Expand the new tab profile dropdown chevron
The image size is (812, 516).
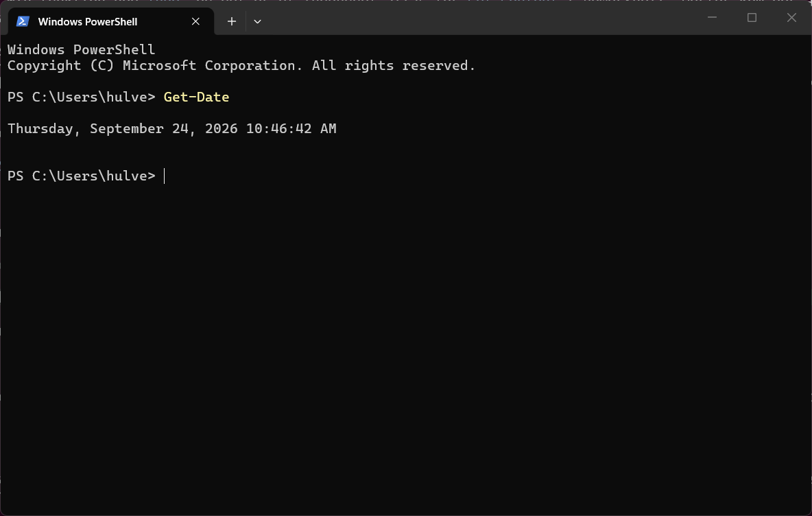[x=257, y=21]
